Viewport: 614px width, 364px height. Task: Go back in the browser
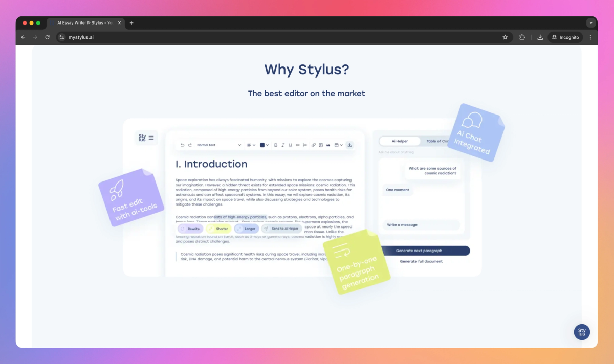(x=23, y=37)
